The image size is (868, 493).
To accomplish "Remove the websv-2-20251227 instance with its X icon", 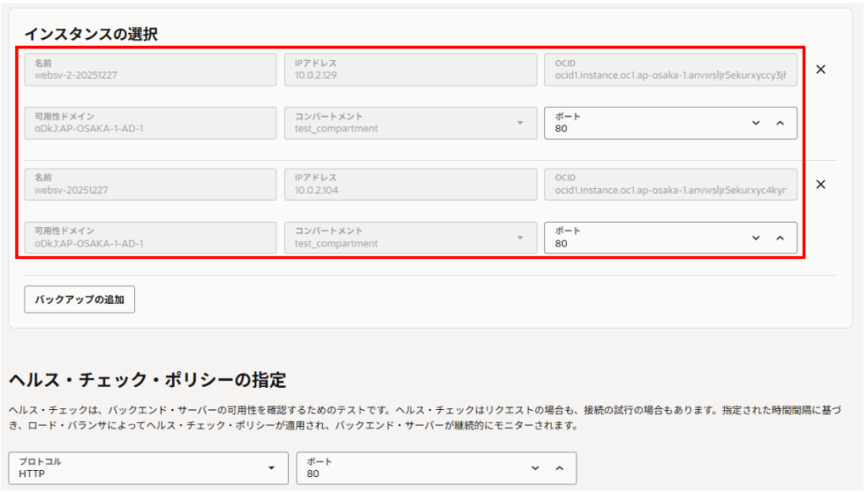I will coord(821,69).
